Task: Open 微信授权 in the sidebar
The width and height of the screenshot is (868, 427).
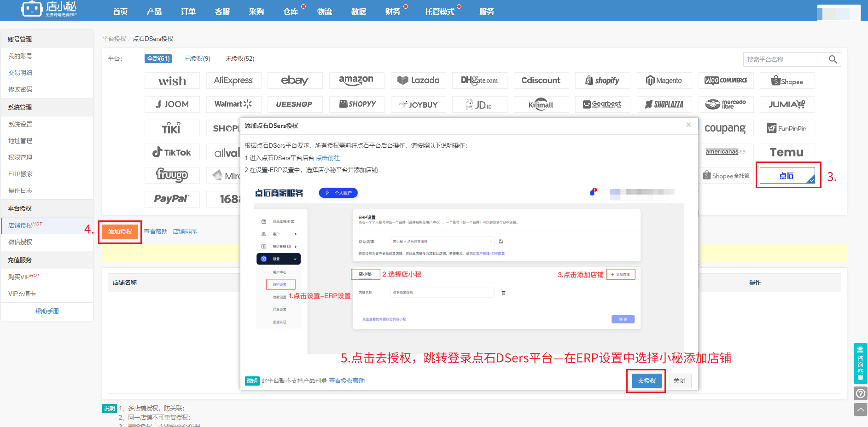Action: click(20, 242)
